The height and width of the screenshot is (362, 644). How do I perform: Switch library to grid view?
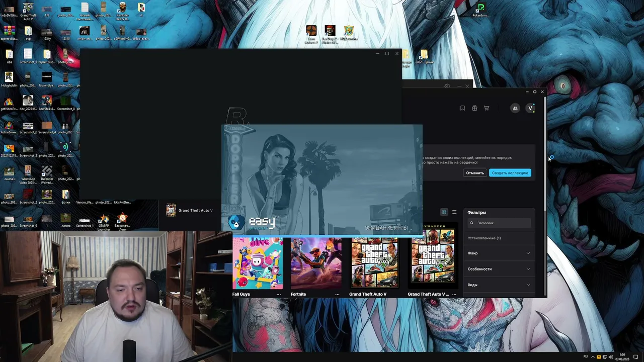[444, 212]
